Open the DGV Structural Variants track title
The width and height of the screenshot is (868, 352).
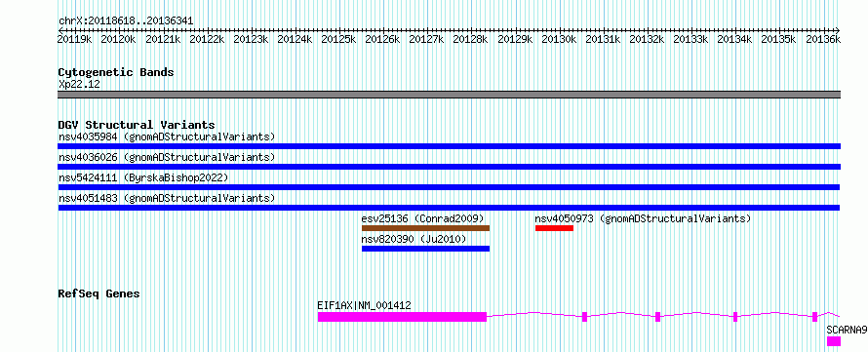tap(137, 125)
